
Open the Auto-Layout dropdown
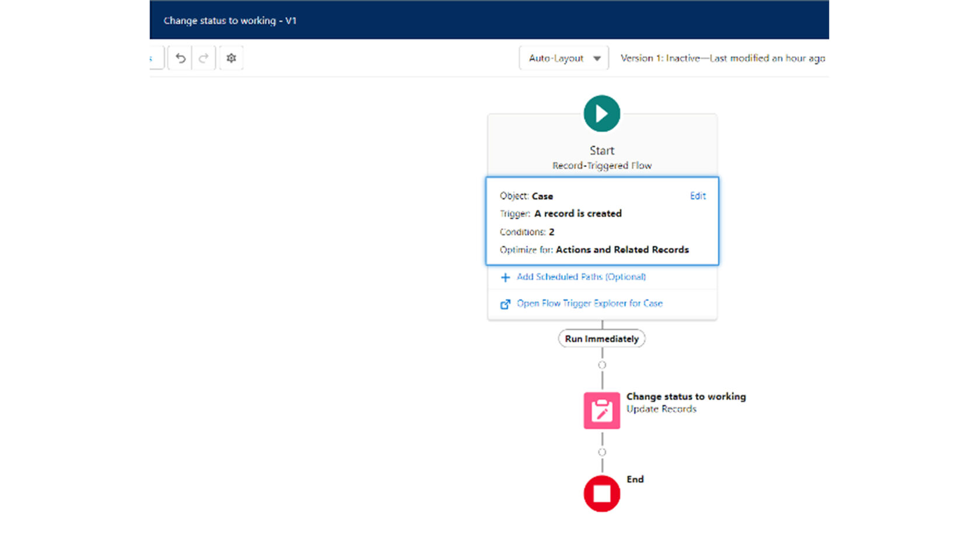click(x=563, y=58)
